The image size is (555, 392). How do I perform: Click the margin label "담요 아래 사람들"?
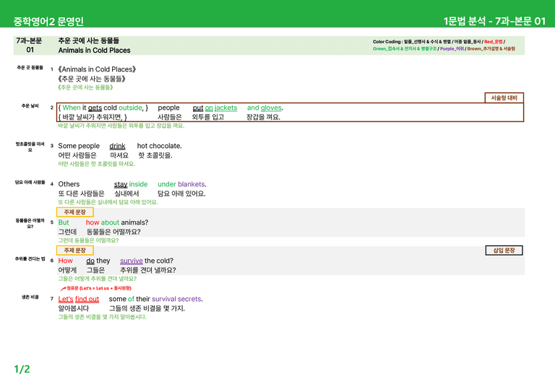click(30, 183)
